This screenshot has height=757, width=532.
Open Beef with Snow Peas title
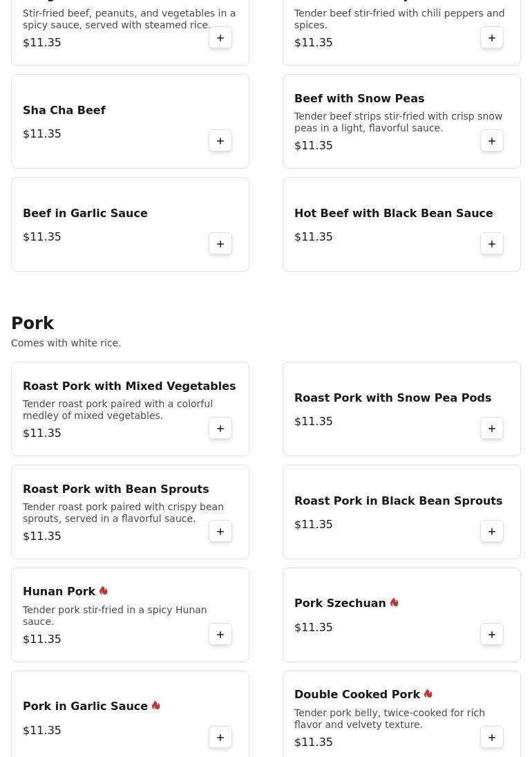(x=359, y=99)
